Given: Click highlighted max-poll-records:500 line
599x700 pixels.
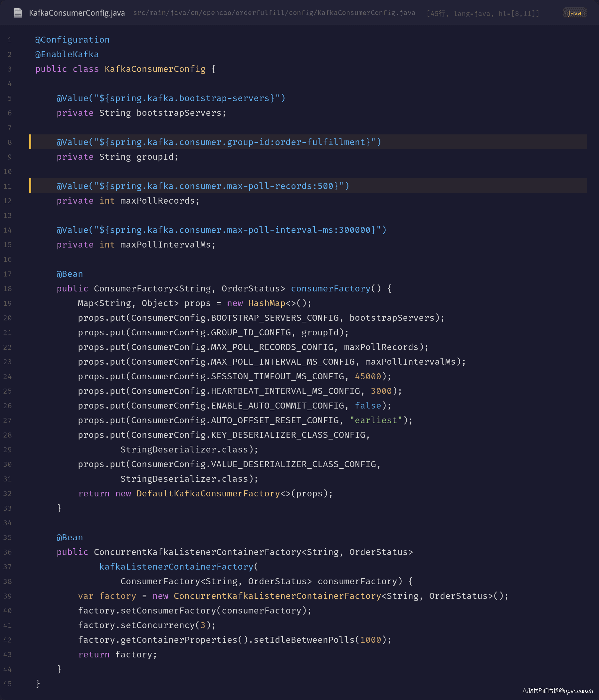Looking at the screenshot, I should pos(308,186).
